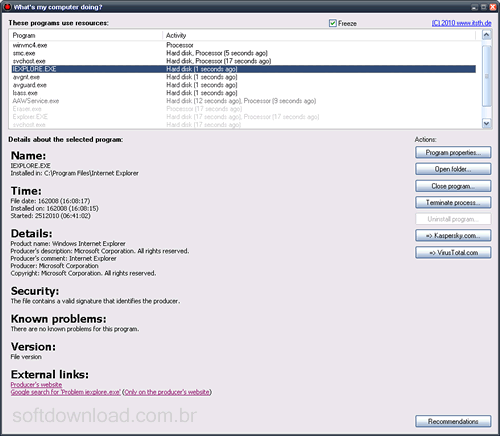The height and width of the screenshot is (436, 500).
Task: Maximize the window
Action: (x=483, y=7)
